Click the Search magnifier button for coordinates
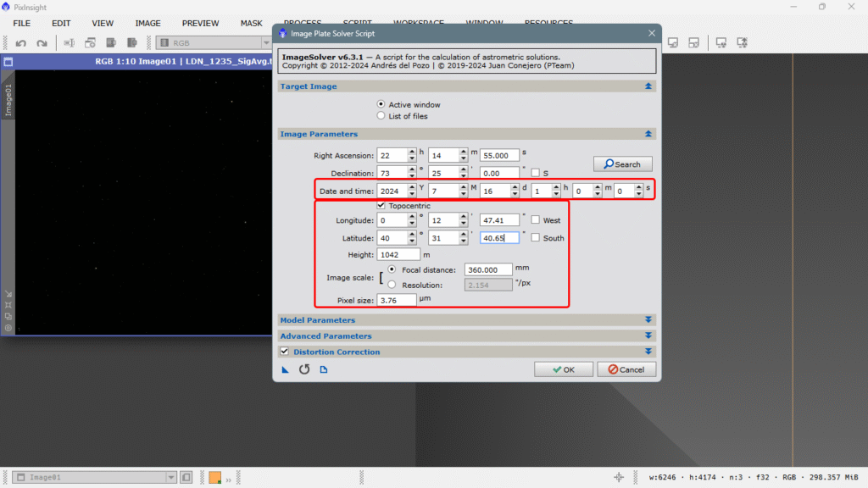The width and height of the screenshot is (868, 488). coord(622,164)
